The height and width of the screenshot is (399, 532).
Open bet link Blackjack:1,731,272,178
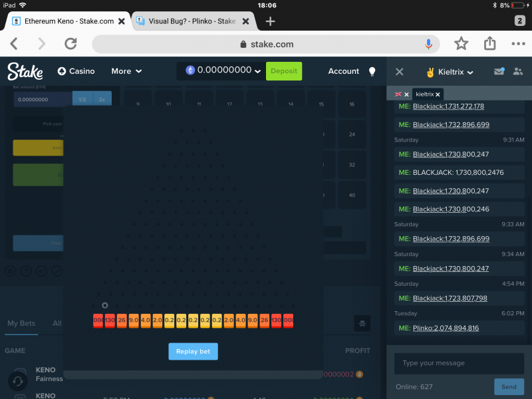click(x=448, y=106)
